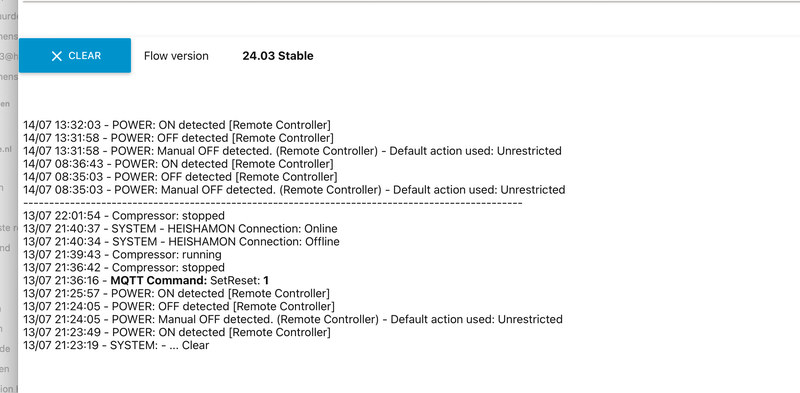The height and width of the screenshot is (393, 800).
Task: Click the 21:36:42 Compressor stopped entry
Action: click(124, 267)
